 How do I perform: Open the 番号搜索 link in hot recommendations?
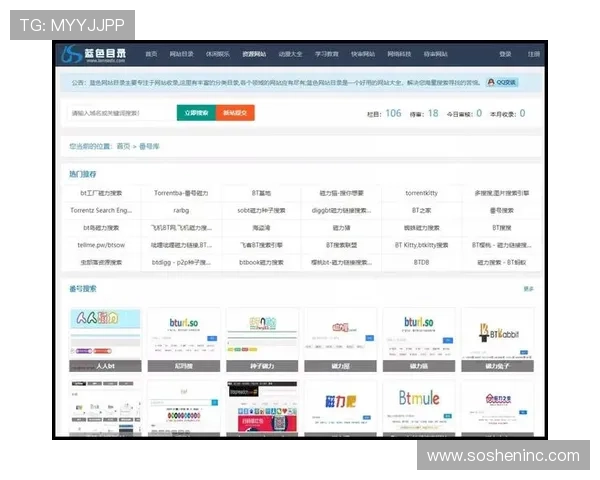click(502, 210)
